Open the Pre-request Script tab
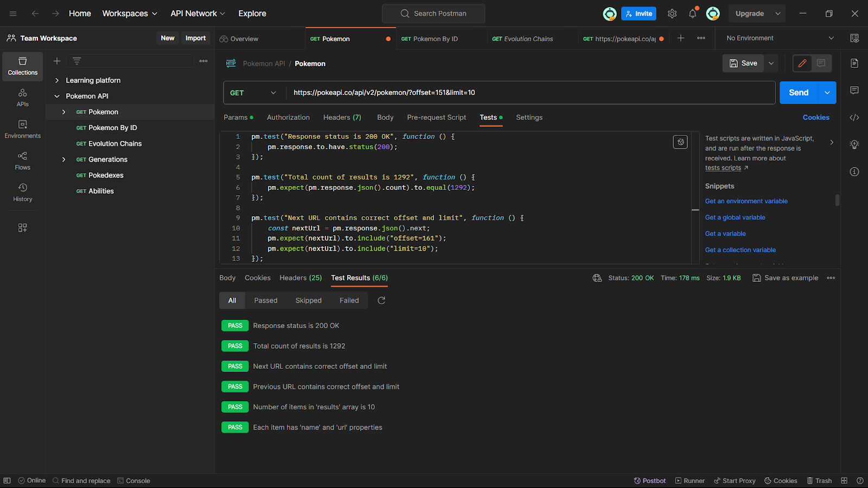 click(x=437, y=117)
